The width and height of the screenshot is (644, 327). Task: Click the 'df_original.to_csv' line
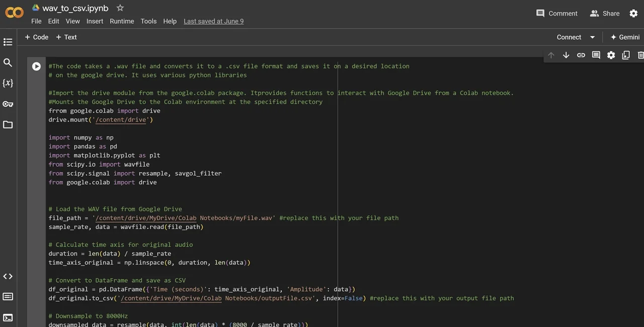(x=281, y=298)
